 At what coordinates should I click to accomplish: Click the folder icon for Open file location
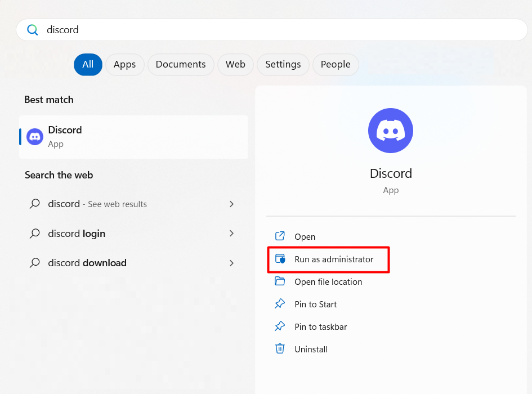coord(280,281)
